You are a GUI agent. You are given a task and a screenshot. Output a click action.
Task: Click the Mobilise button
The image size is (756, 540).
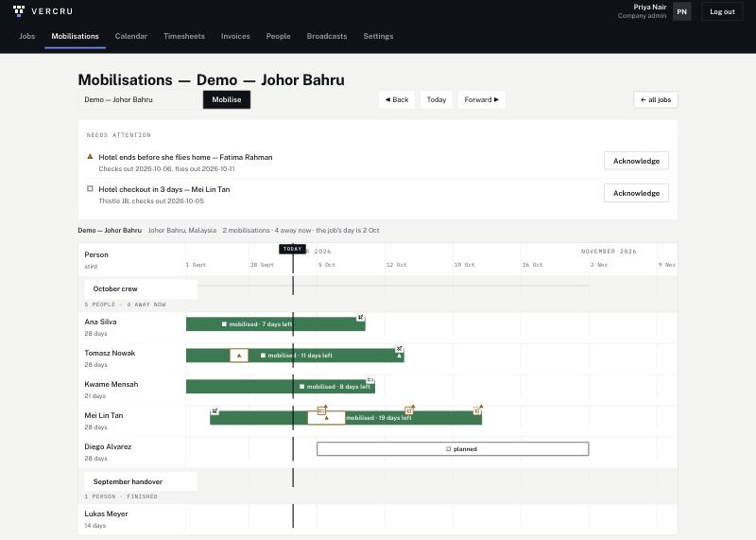pos(227,99)
